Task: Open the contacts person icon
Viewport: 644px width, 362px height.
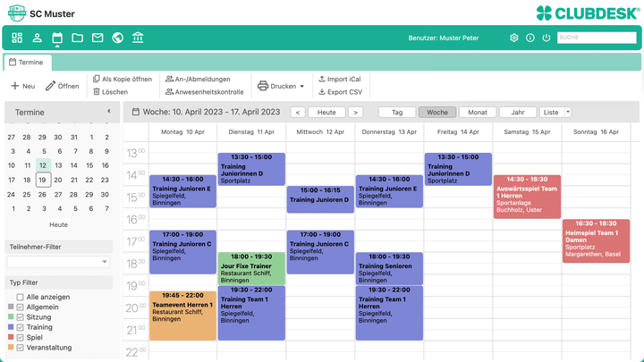Action: 37,38
